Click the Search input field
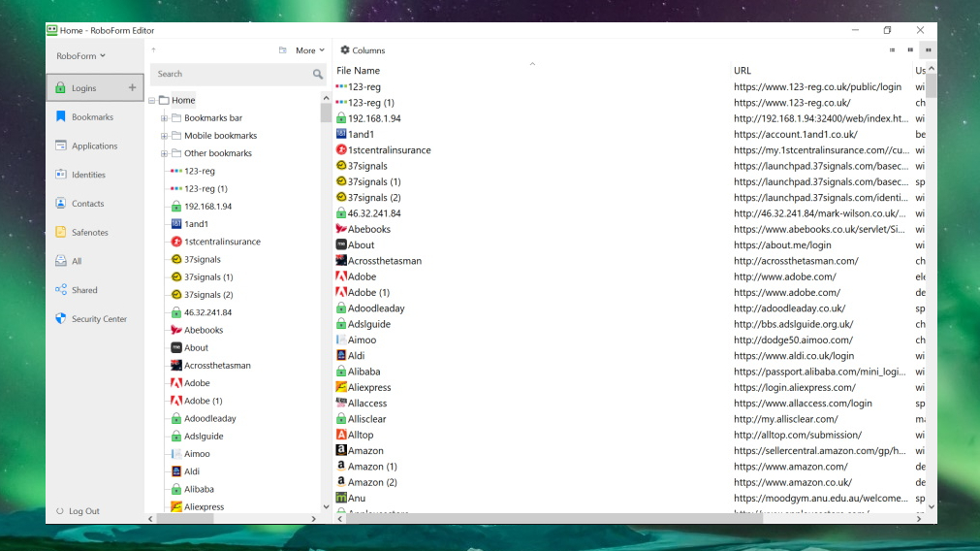The width and height of the screenshot is (980, 551). click(x=232, y=74)
